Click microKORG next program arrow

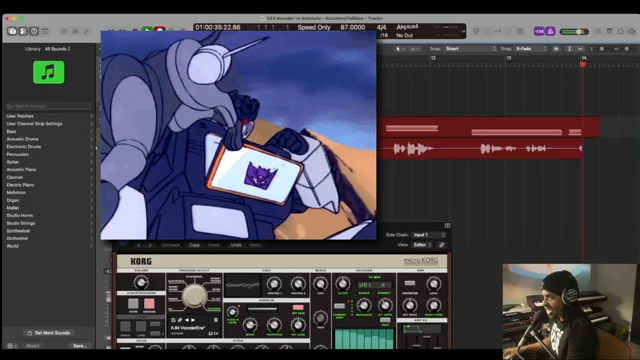(193, 320)
